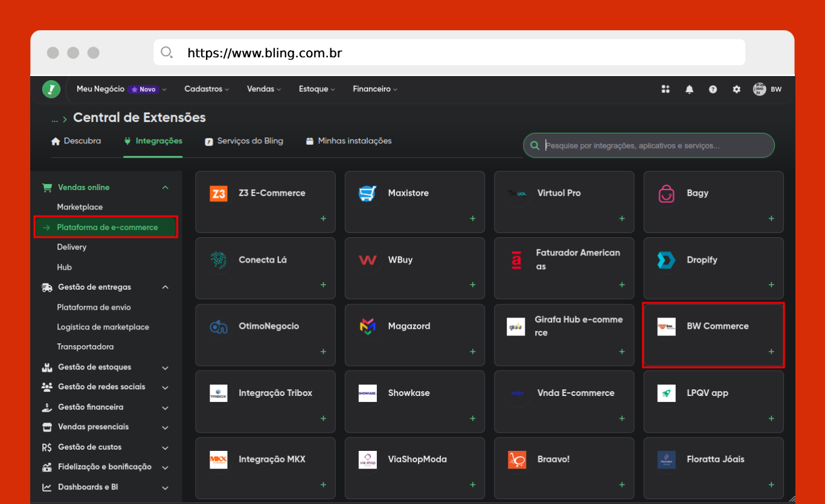Viewport: 825px width, 504px height.
Task: Click the Girafa Hub logo icon
Action: pyautogui.click(x=516, y=327)
